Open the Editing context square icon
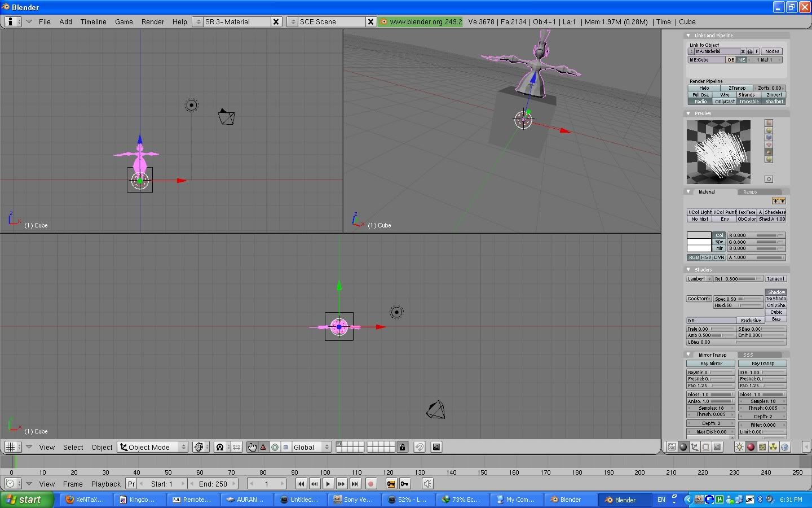 706,447
